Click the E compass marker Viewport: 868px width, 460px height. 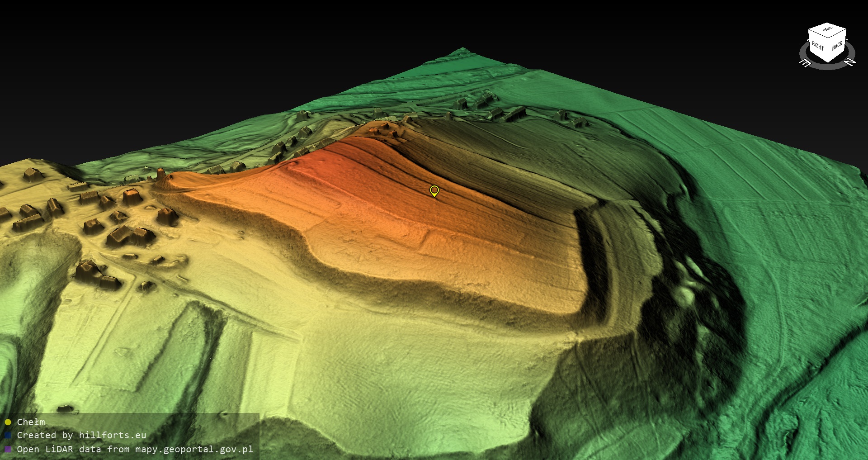[x=805, y=62]
